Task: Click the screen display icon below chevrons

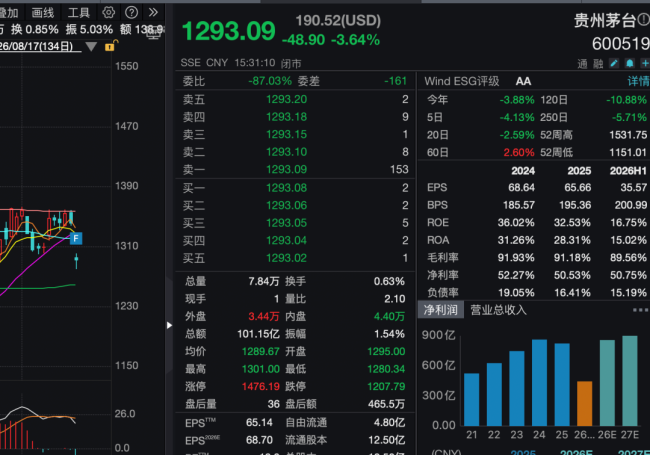Action: 154,34
